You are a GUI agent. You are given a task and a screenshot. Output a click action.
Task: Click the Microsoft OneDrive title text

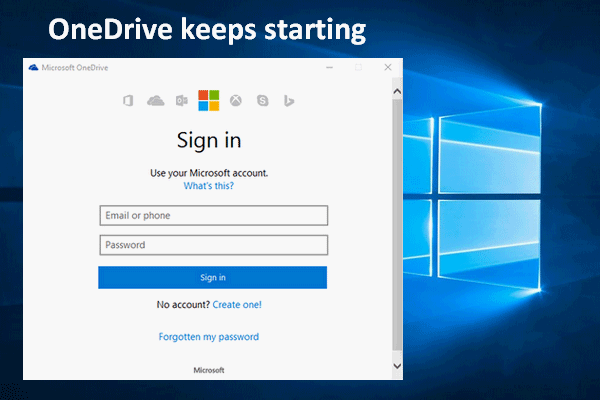point(75,68)
